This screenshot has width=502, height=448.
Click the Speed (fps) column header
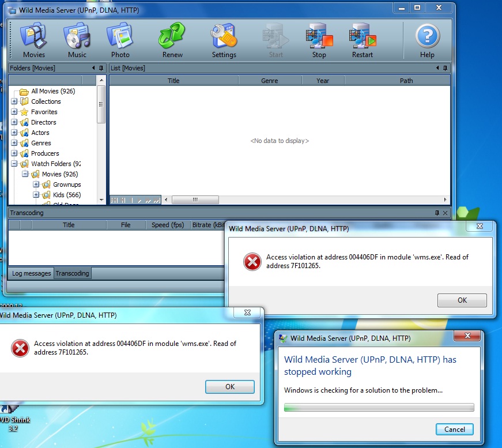(x=168, y=225)
